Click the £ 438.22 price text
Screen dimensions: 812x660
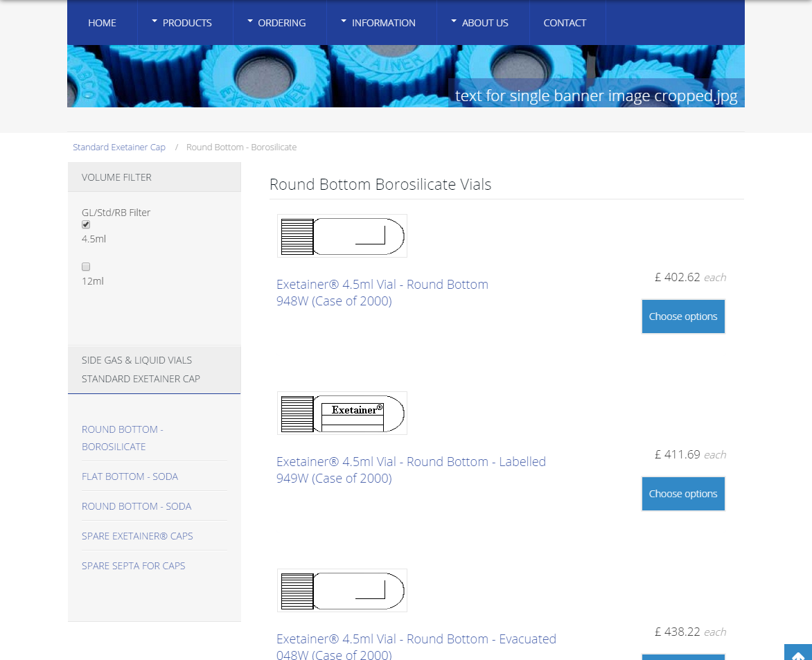(678, 632)
